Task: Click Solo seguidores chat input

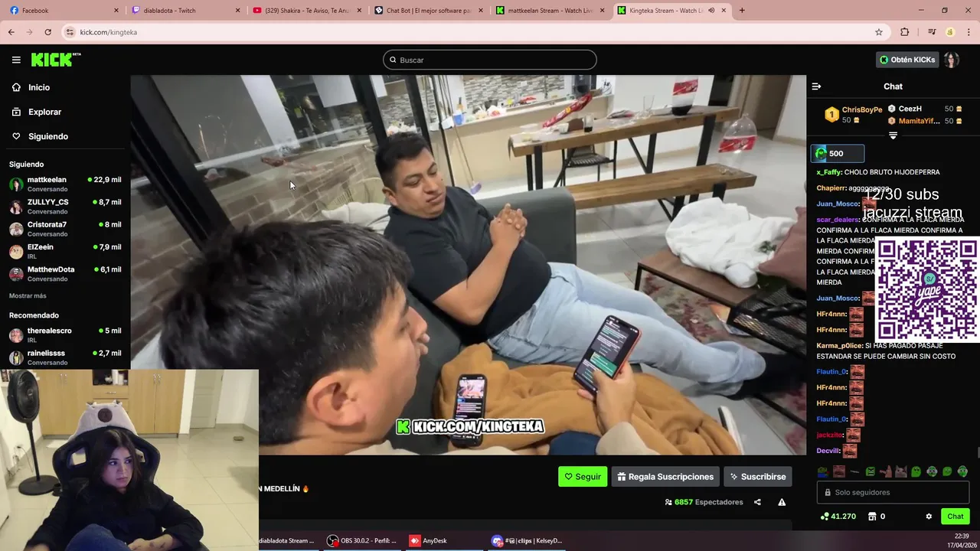Action: coord(893,493)
